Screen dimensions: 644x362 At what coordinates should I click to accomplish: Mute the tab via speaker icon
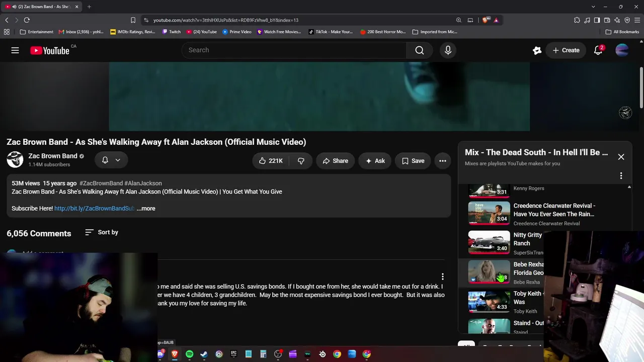pos(14,7)
